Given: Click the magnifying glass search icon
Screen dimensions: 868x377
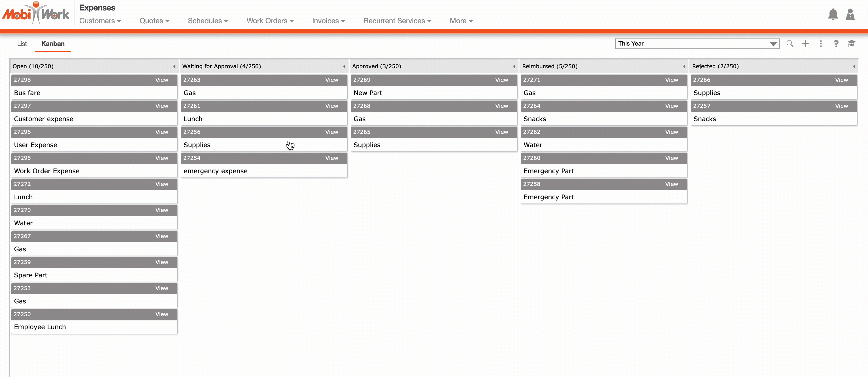Looking at the screenshot, I should [x=790, y=44].
